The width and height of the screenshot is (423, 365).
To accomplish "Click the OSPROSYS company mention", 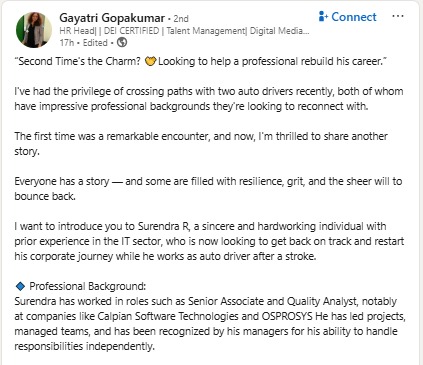I will tap(287, 316).
